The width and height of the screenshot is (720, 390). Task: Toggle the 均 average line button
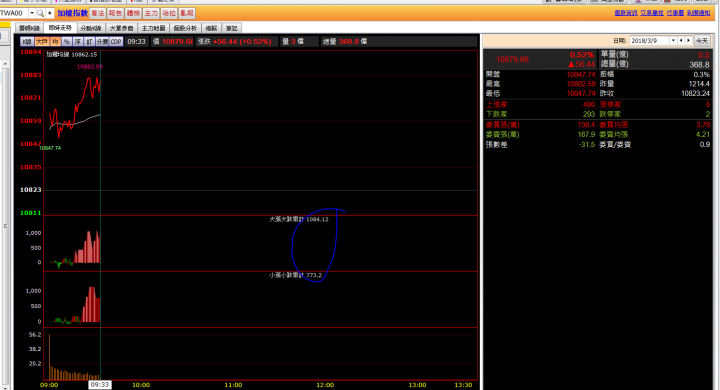55,41
